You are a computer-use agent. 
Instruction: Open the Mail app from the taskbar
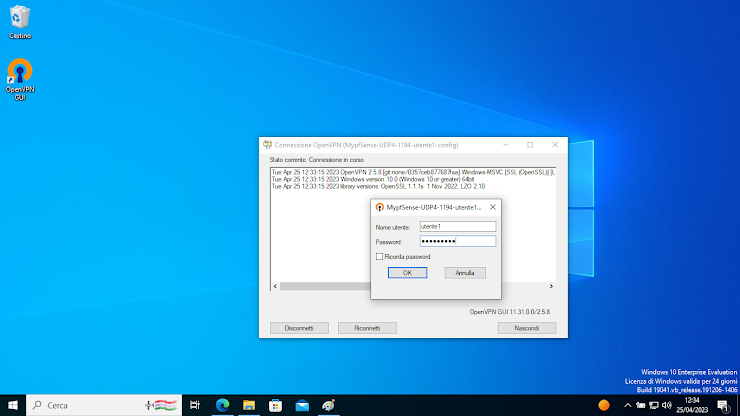[x=302, y=405]
